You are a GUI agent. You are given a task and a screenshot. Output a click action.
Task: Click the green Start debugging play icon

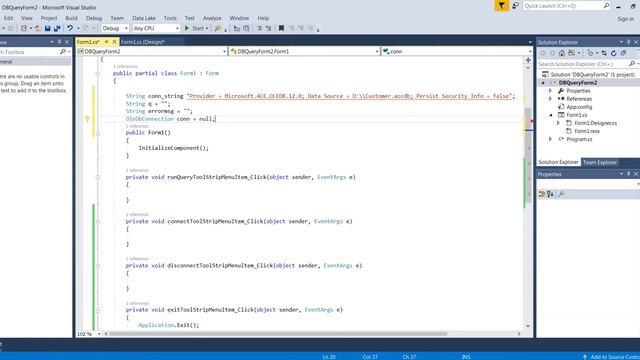[187, 28]
